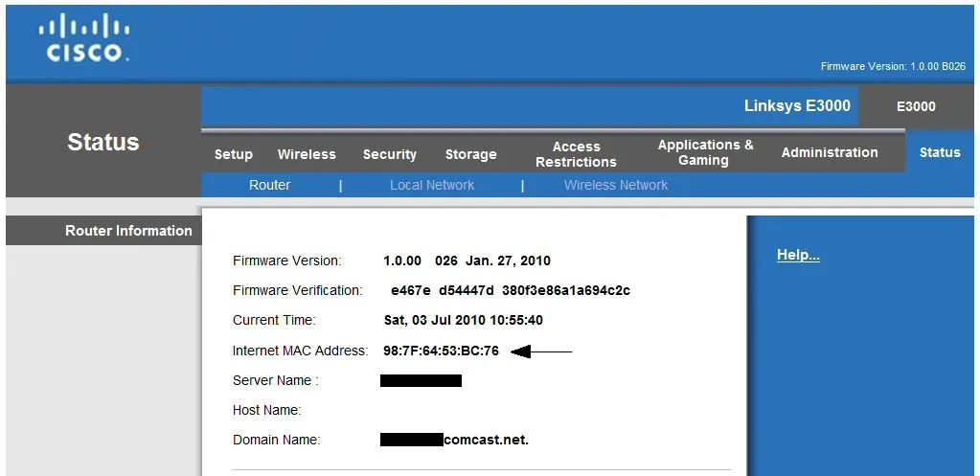Click the Router Information section heading

(x=128, y=231)
